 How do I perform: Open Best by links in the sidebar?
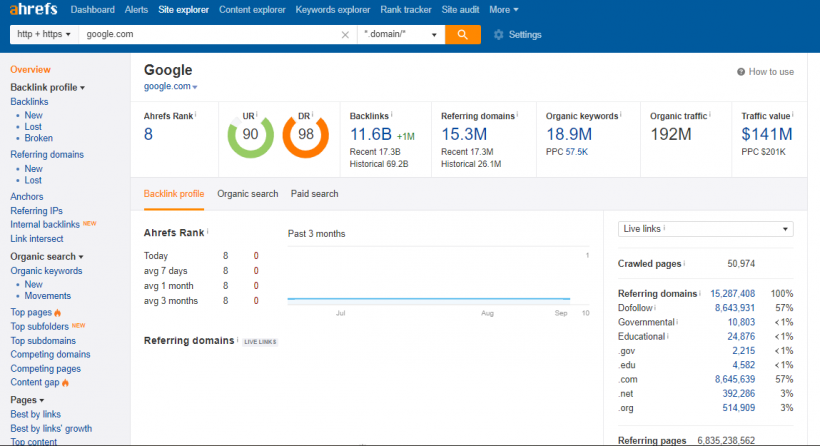pyautogui.click(x=36, y=414)
